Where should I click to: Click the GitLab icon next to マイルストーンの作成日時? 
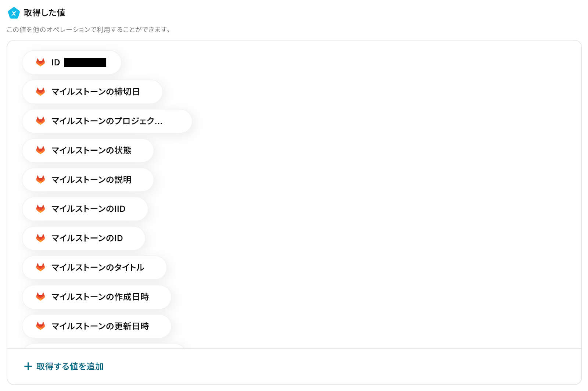[40, 297]
